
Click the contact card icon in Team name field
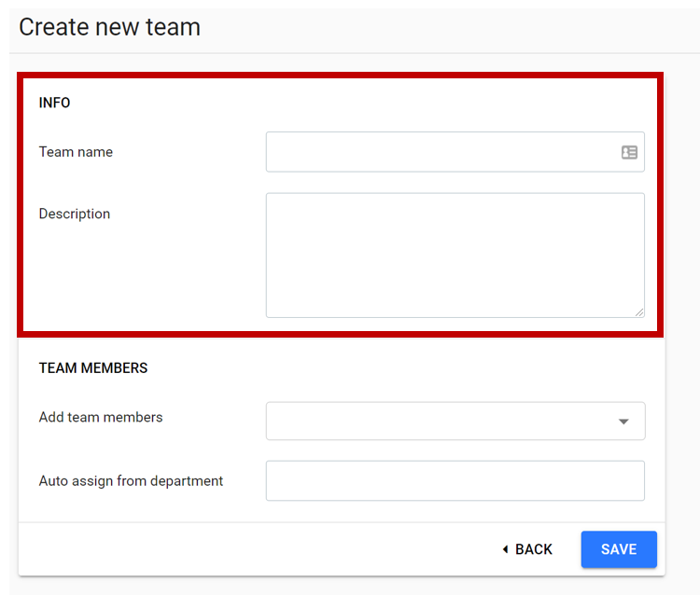(629, 152)
